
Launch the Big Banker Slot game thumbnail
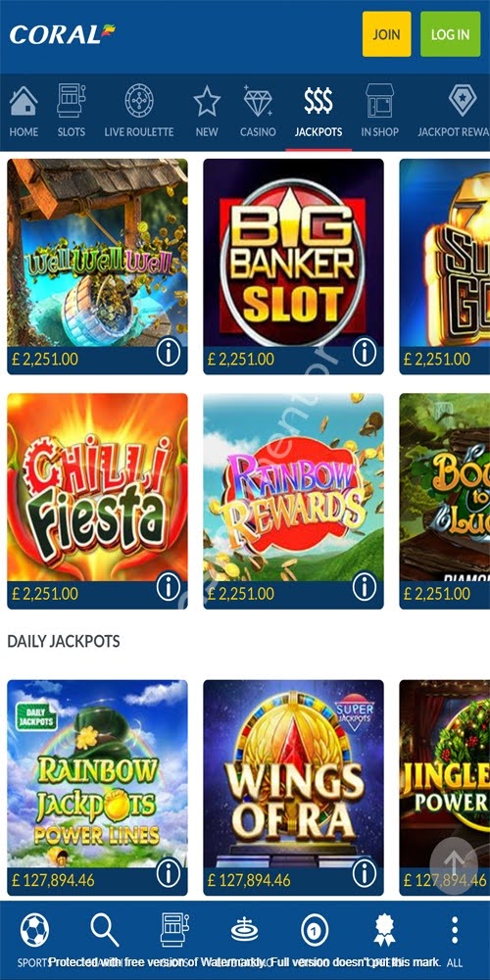294,253
